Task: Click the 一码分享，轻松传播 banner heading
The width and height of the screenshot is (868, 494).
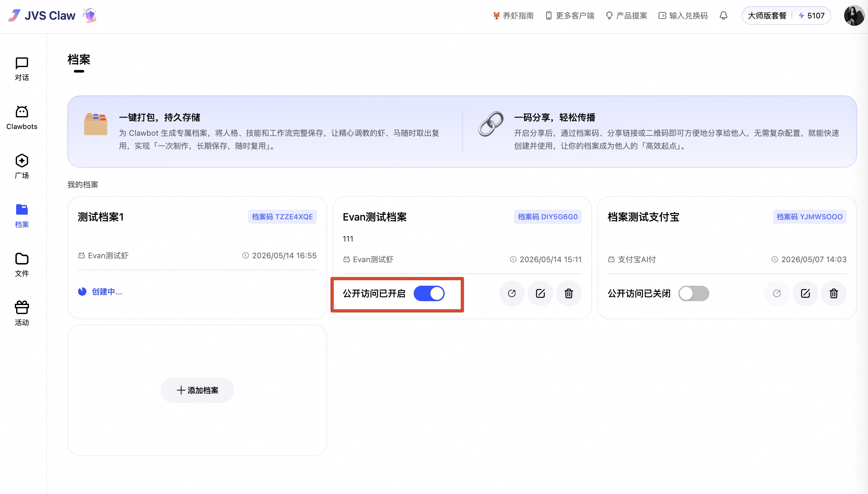Action: [x=555, y=117]
